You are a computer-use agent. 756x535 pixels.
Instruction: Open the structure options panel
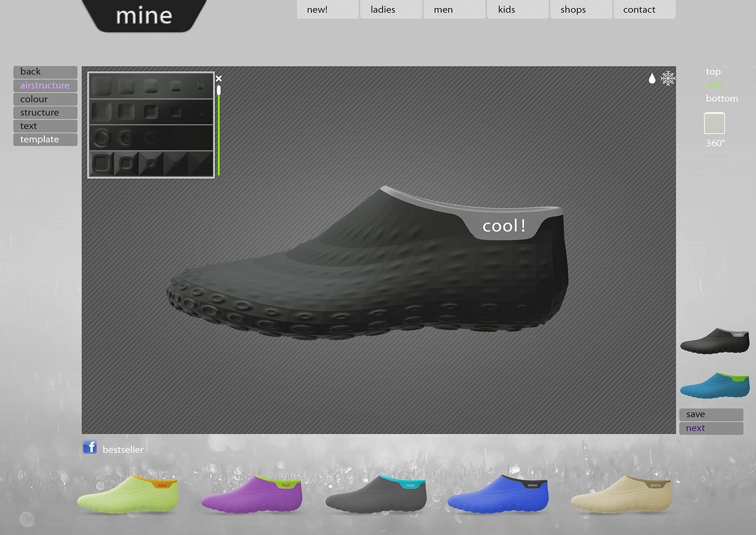click(45, 112)
